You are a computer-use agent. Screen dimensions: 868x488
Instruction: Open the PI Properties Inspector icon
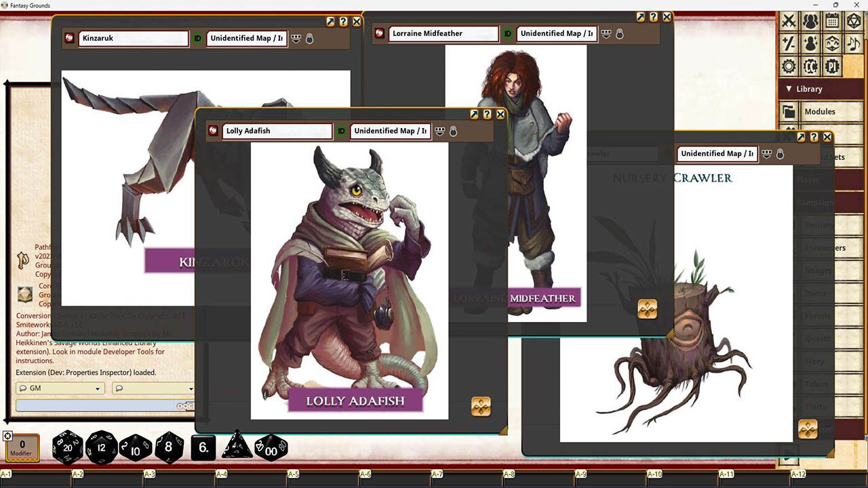coord(833,66)
